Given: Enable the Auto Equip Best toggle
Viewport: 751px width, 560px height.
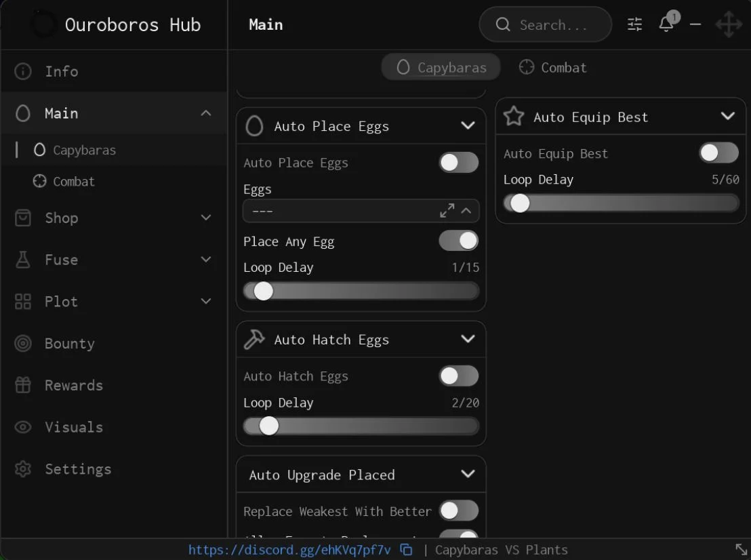Looking at the screenshot, I should 719,153.
